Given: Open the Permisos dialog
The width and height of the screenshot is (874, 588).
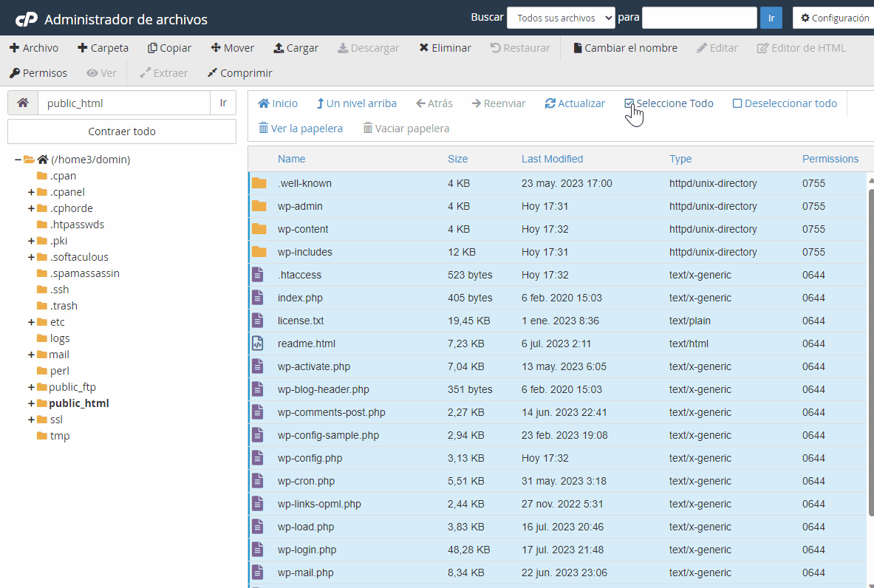Looking at the screenshot, I should [38, 73].
